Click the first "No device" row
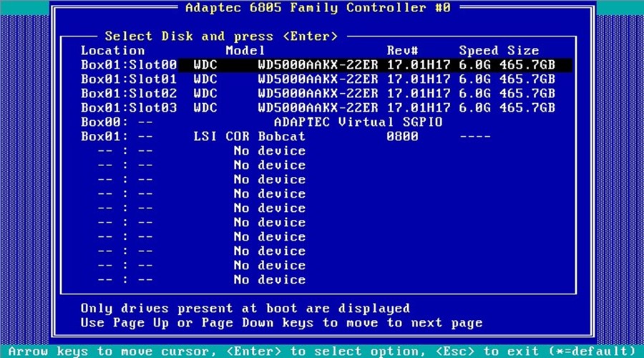 pyautogui.click(x=269, y=151)
